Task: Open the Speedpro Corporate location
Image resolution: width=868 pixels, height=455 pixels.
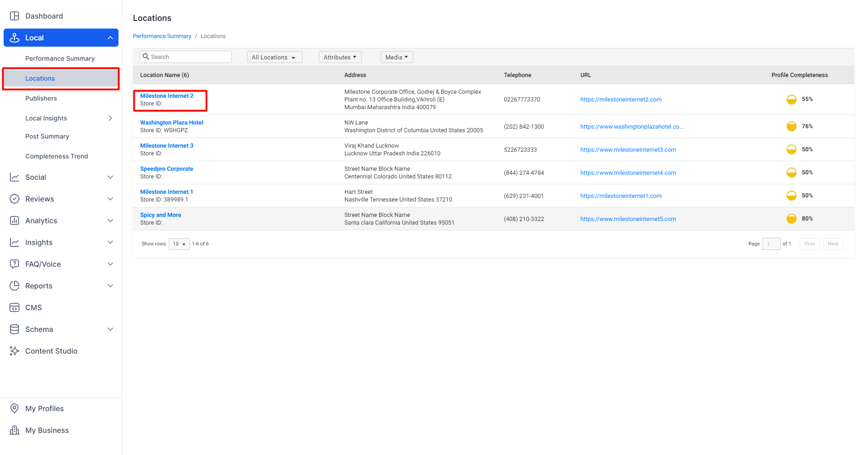Action: (167, 169)
